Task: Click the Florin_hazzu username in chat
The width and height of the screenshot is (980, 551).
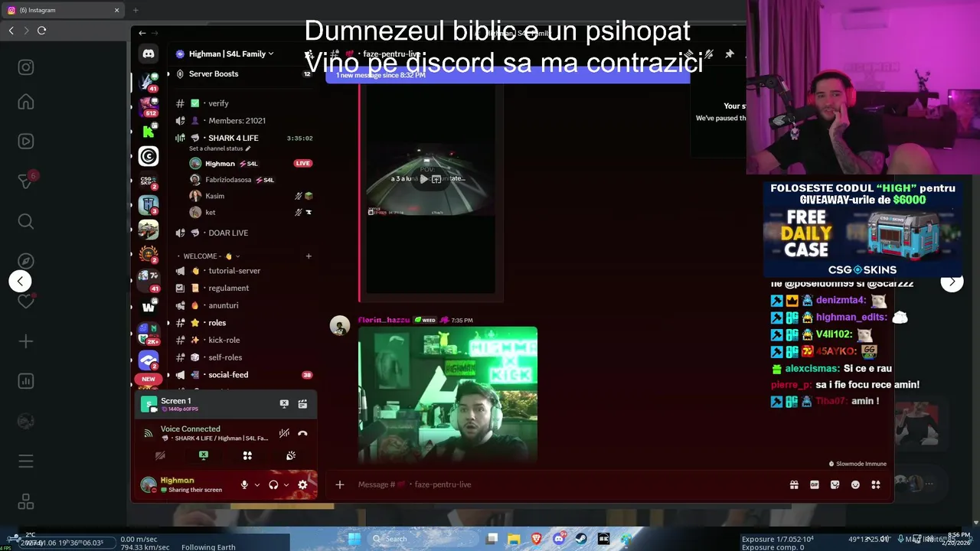Action: coord(384,320)
